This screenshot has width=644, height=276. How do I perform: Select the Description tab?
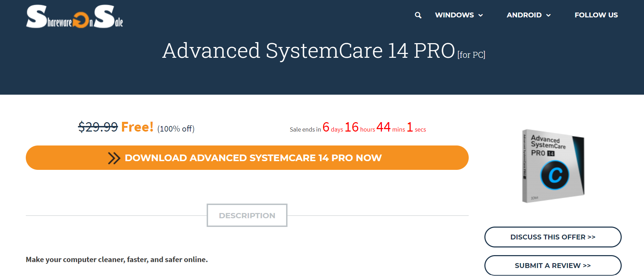[x=247, y=215]
